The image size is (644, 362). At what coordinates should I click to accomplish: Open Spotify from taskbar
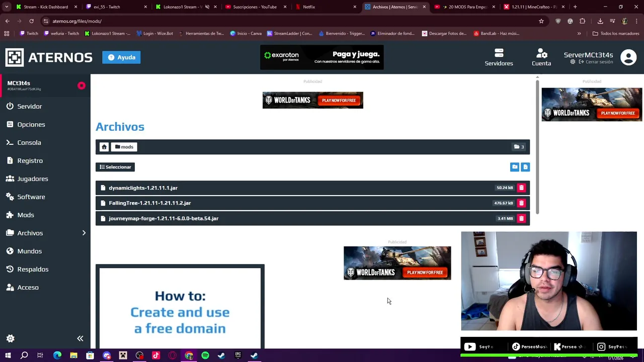(x=205, y=355)
